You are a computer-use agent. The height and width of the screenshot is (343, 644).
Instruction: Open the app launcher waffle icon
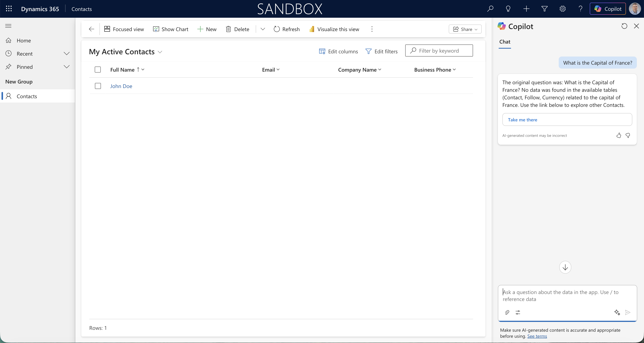pyautogui.click(x=9, y=9)
